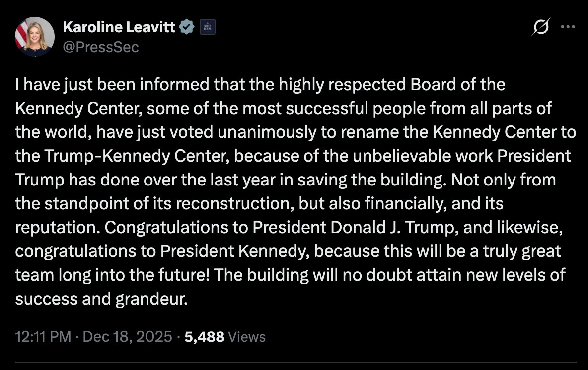Click the closing words "success and grandeur"
The height and width of the screenshot is (370, 588).
point(102,299)
